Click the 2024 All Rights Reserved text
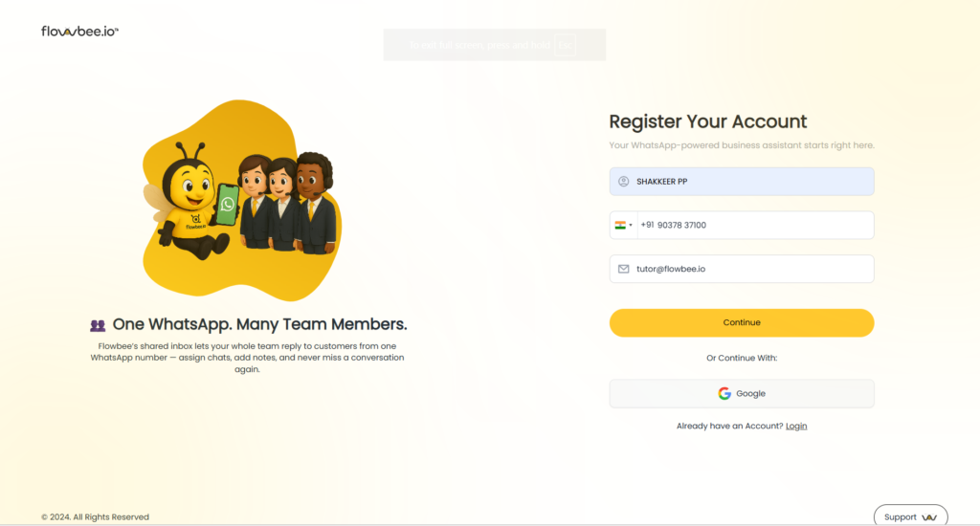The height and width of the screenshot is (526, 980). [x=96, y=516]
